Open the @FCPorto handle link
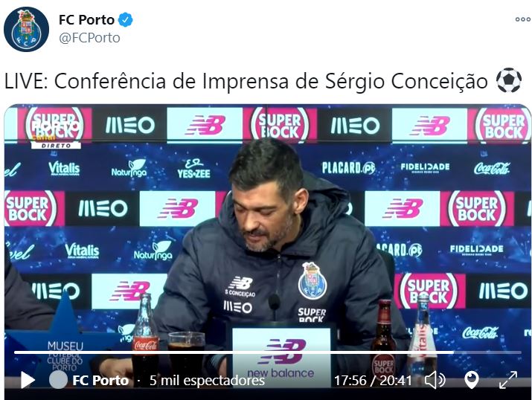The image size is (532, 400). click(89, 38)
